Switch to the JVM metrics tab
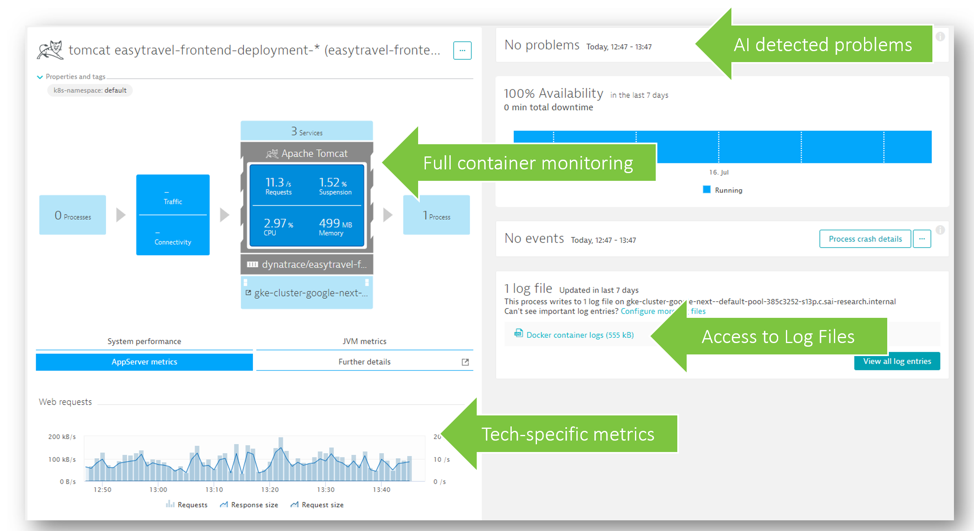974x531 pixels. pyautogui.click(x=365, y=342)
